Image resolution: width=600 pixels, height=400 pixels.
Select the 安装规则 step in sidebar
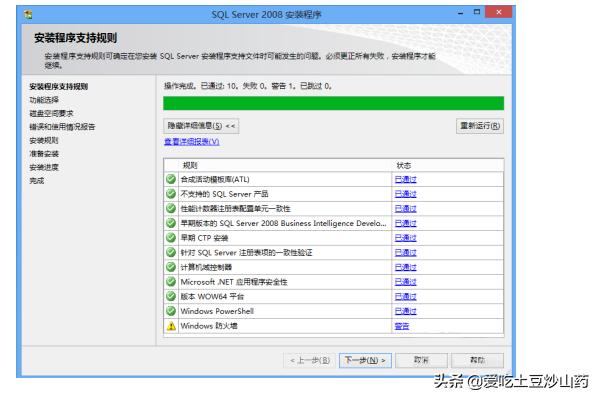[x=44, y=140]
